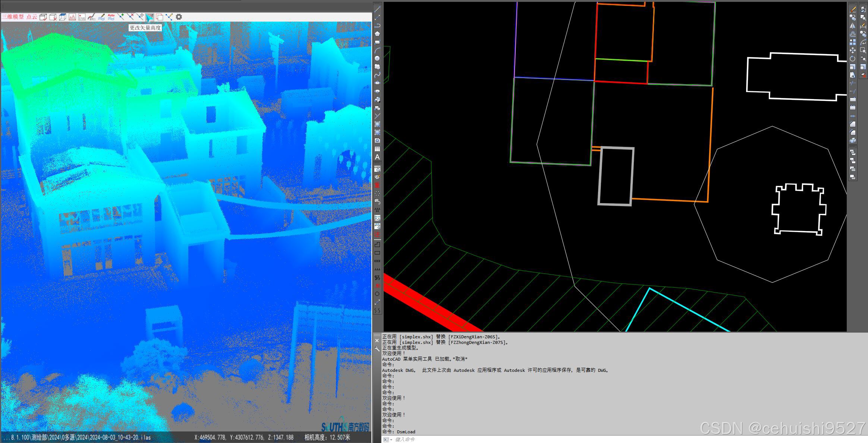
Task: Select the Polygon draw tool
Action: [377, 34]
